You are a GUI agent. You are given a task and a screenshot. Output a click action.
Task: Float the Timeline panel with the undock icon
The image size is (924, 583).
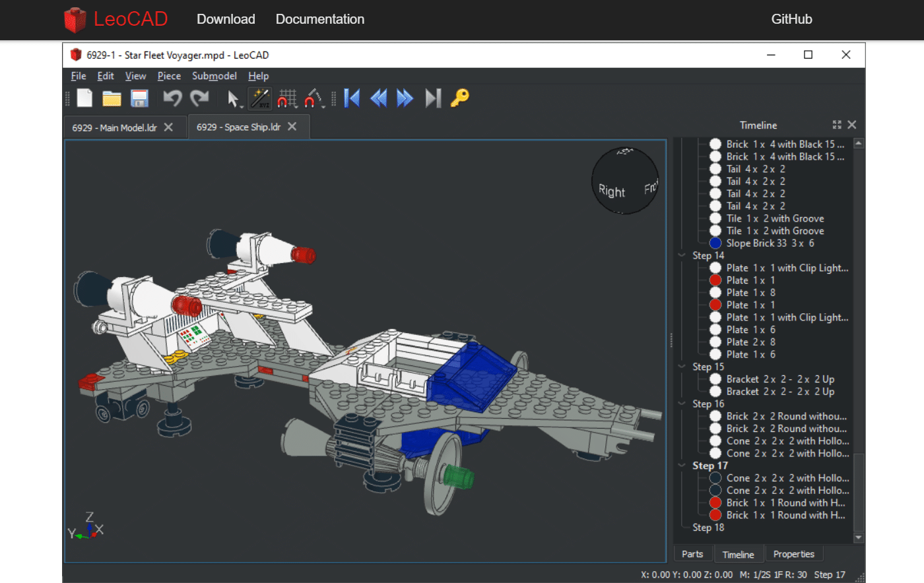(837, 125)
